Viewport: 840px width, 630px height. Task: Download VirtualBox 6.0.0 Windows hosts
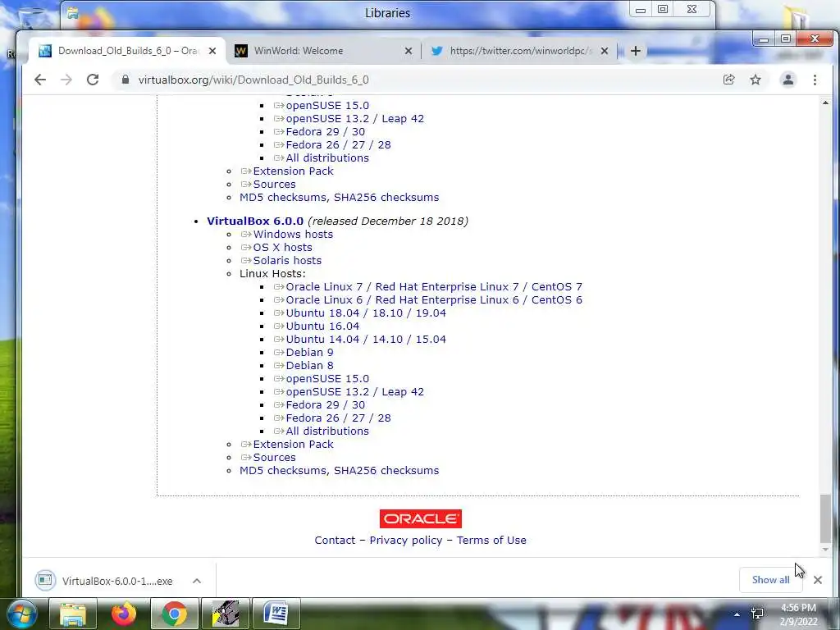click(x=293, y=234)
